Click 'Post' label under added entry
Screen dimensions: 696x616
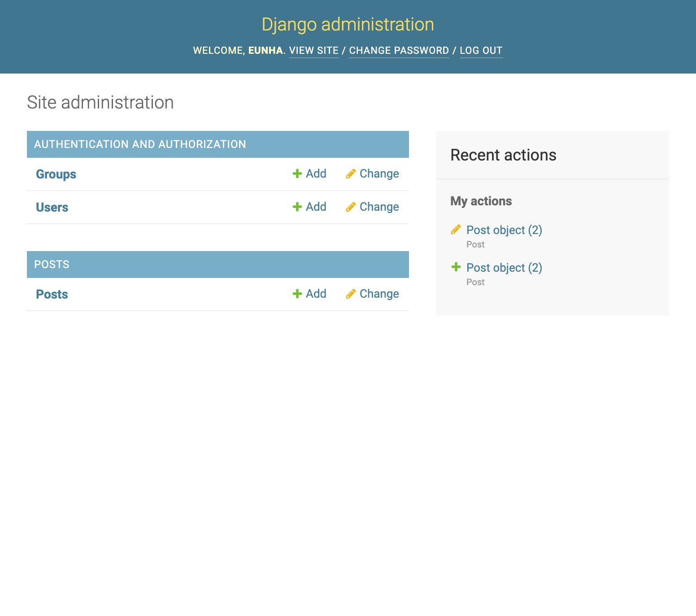475,282
